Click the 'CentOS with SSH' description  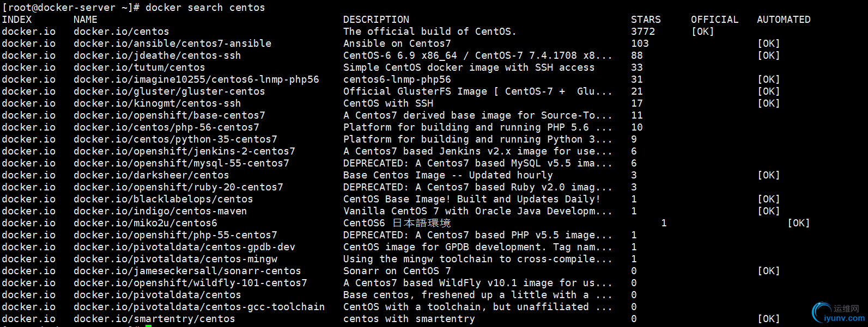click(x=389, y=103)
